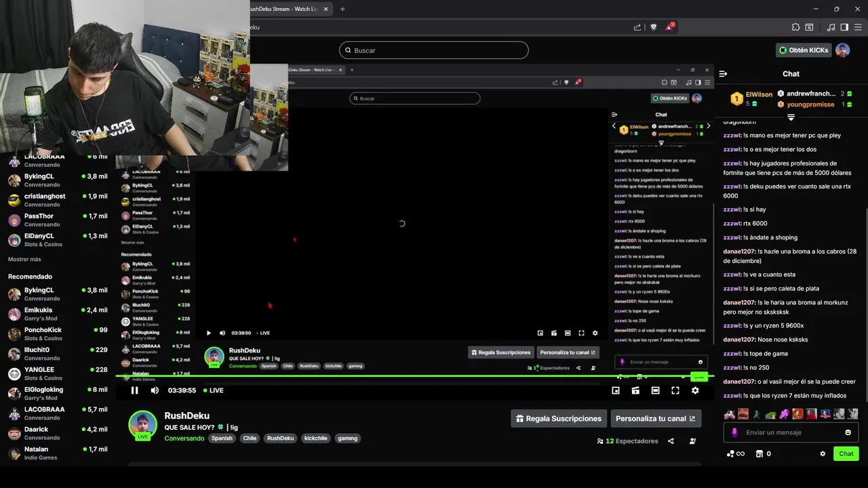This screenshot has height=488, width=868.
Task: Click fullscreen icon in nested stream preview
Action: pos(581,333)
